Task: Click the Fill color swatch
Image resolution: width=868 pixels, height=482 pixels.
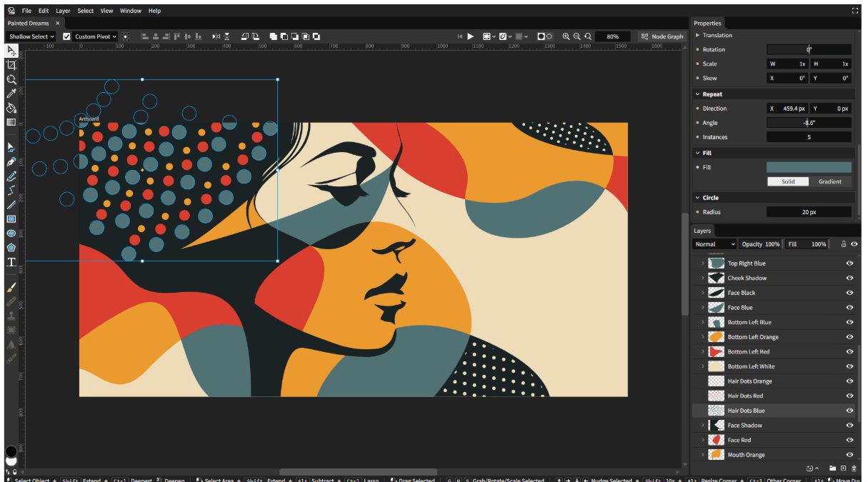Action: (x=809, y=167)
